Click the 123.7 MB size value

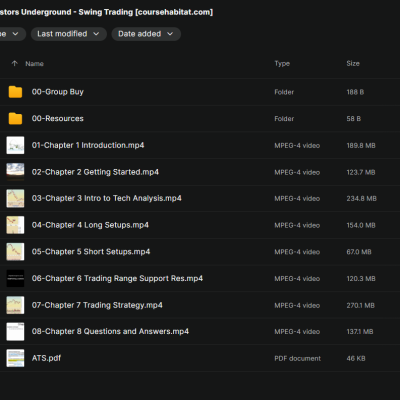tap(361, 172)
